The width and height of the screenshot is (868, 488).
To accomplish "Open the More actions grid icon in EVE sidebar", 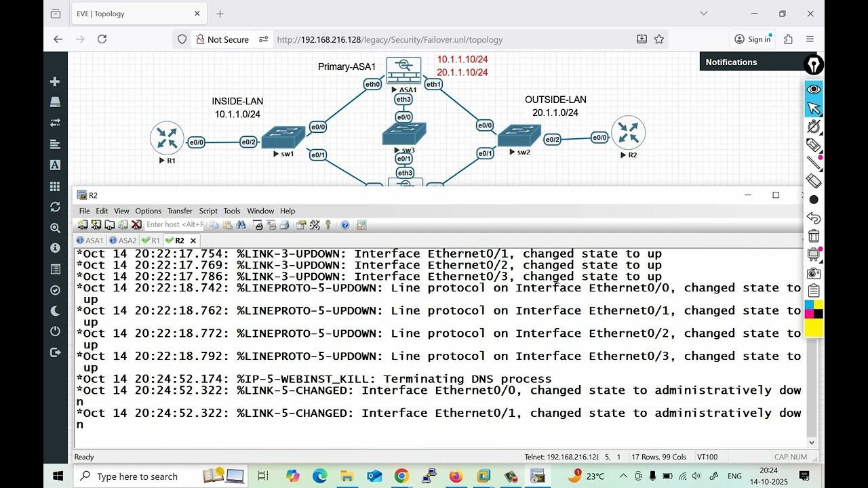I will (55, 186).
